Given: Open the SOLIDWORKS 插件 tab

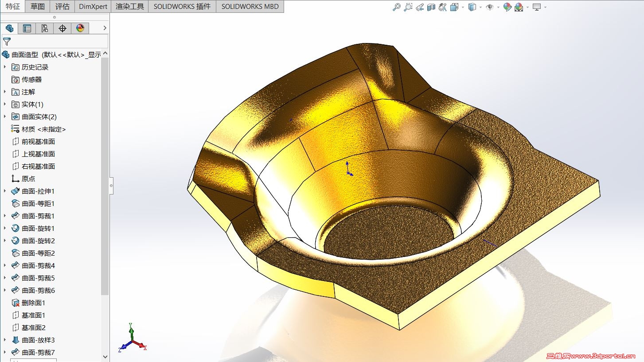Looking at the screenshot, I should [x=182, y=6].
